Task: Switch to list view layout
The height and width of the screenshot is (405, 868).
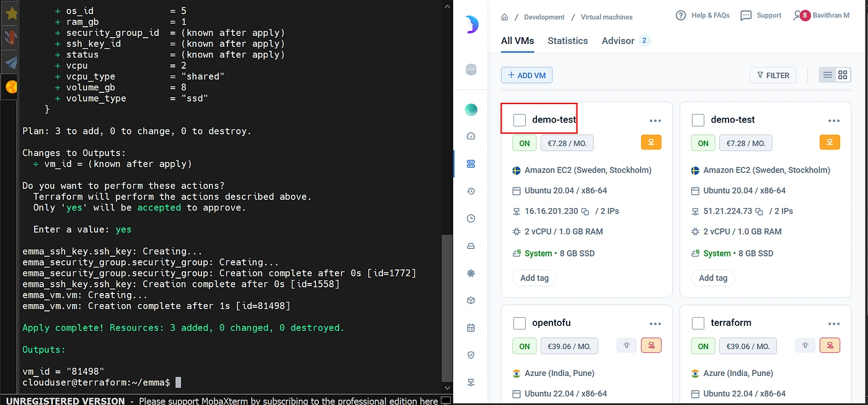Action: tap(827, 75)
